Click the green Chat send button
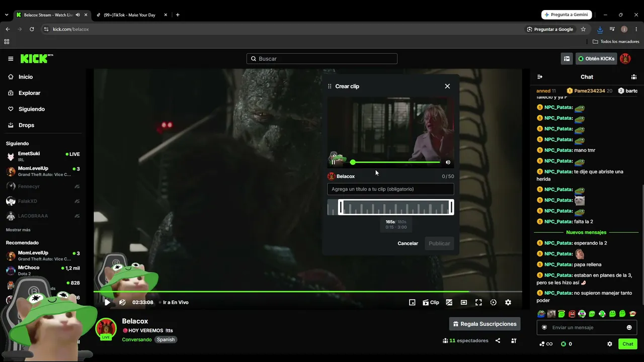This screenshot has height=362, width=644. [x=628, y=344]
